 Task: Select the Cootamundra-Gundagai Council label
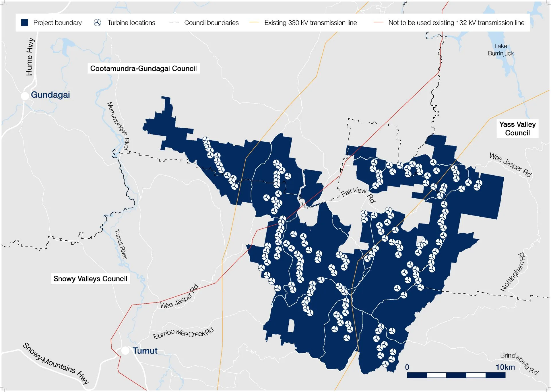(143, 69)
